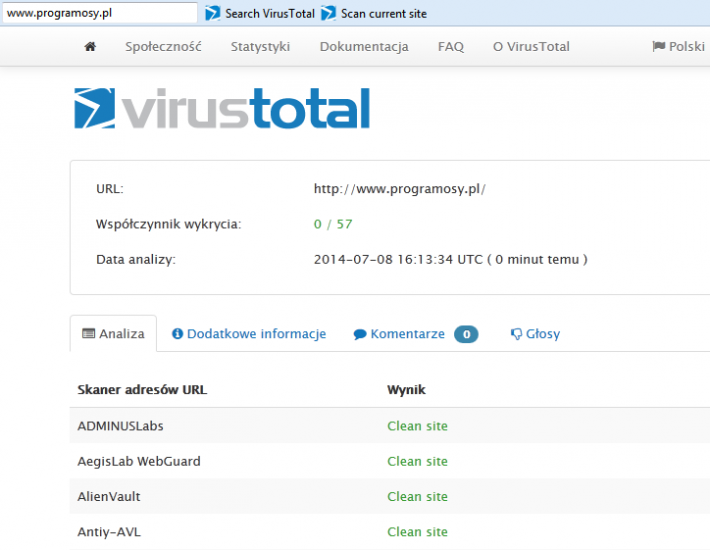Click the Antiy-AVL scanner name
Screen dimensions: 710x550
(x=109, y=531)
